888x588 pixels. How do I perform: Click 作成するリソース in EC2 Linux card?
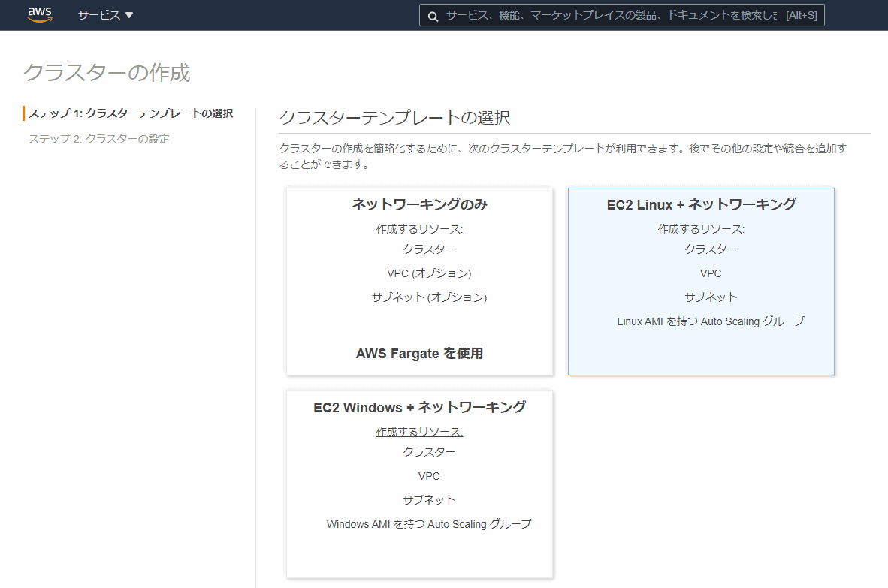click(x=701, y=228)
